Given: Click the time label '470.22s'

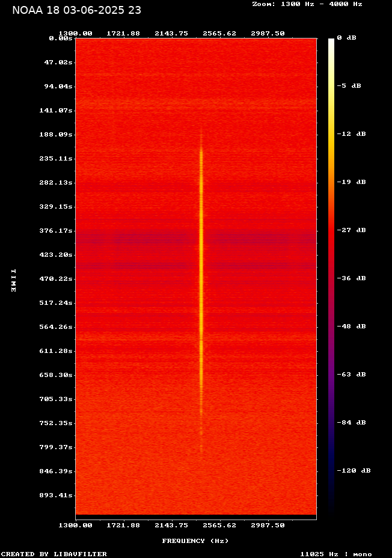Looking at the screenshot, I should 56,278.
